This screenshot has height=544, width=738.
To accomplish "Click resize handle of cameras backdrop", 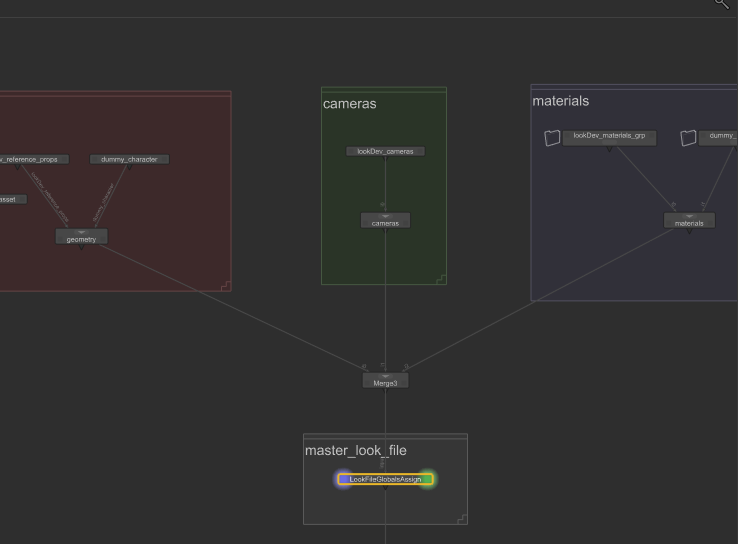I will pyautogui.click(x=440, y=278).
